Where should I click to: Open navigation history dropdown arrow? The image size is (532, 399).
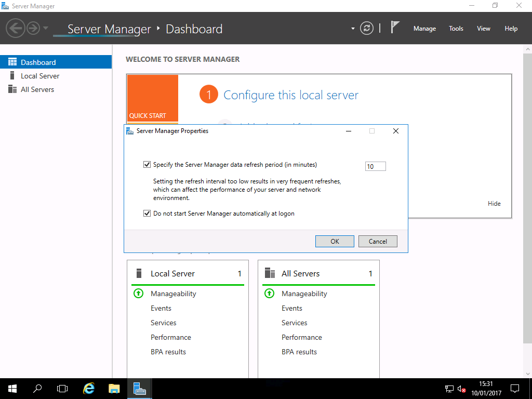[46, 28]
